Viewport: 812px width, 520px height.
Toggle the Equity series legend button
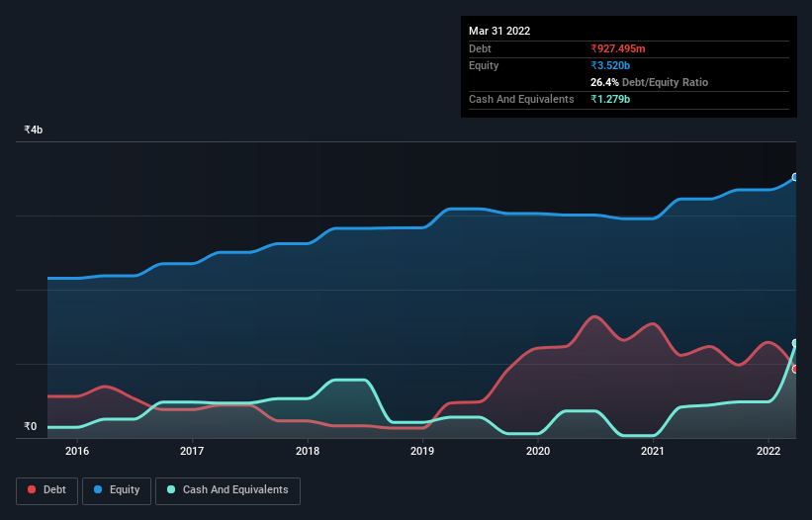[x=117, y=490]
